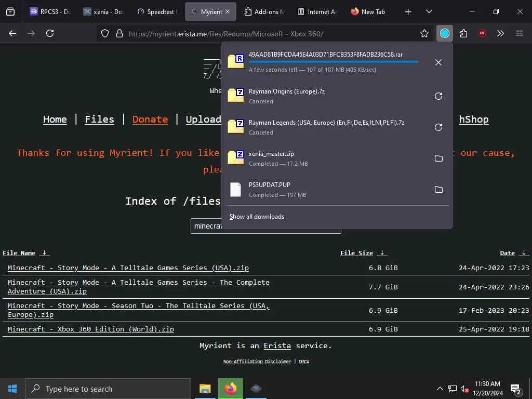Show xenia_master.zip in folder
Screen dimensions: 532x399
tap(438, 158)
